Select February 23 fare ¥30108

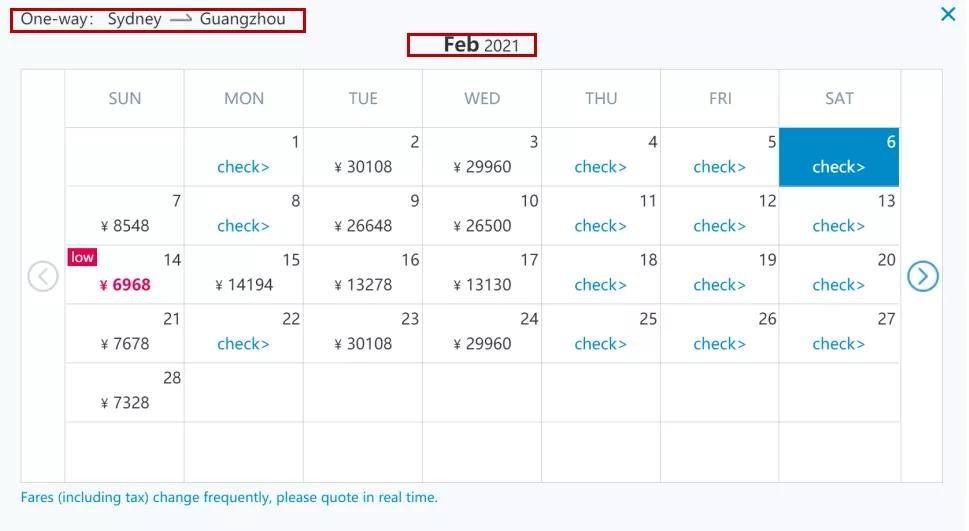(x=363, y=344)
